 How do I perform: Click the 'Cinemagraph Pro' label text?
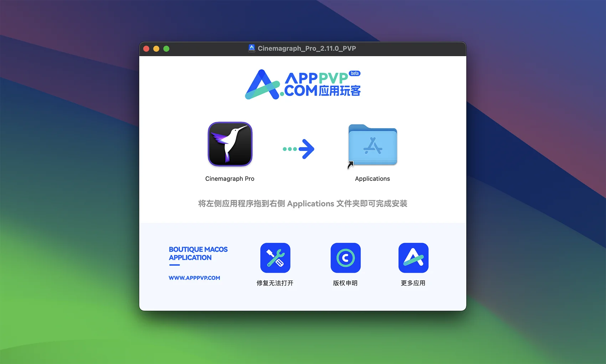pos(230,178)
